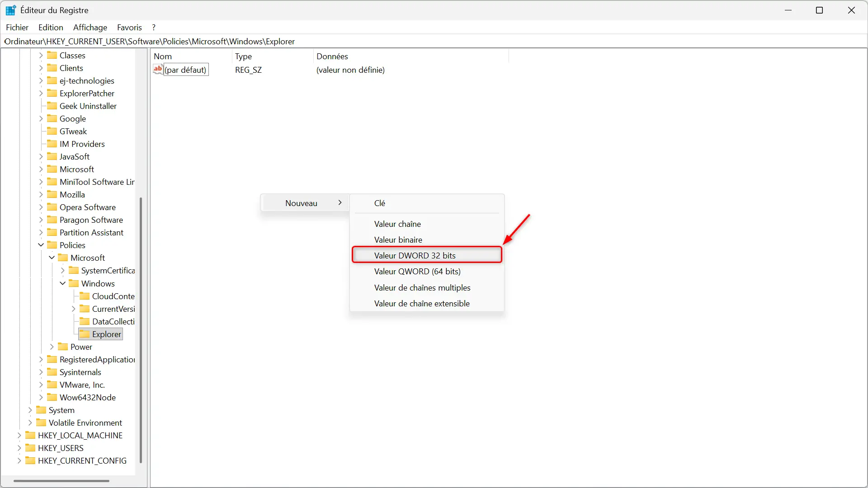Click the Google folder icon

(52, 118)
